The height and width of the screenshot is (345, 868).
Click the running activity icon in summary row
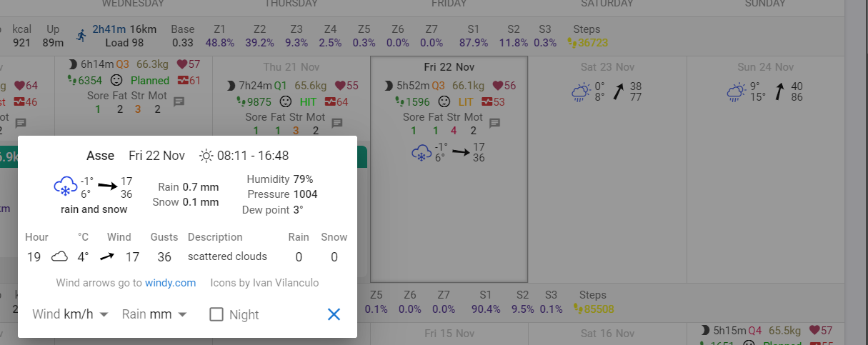pos(81,35)
